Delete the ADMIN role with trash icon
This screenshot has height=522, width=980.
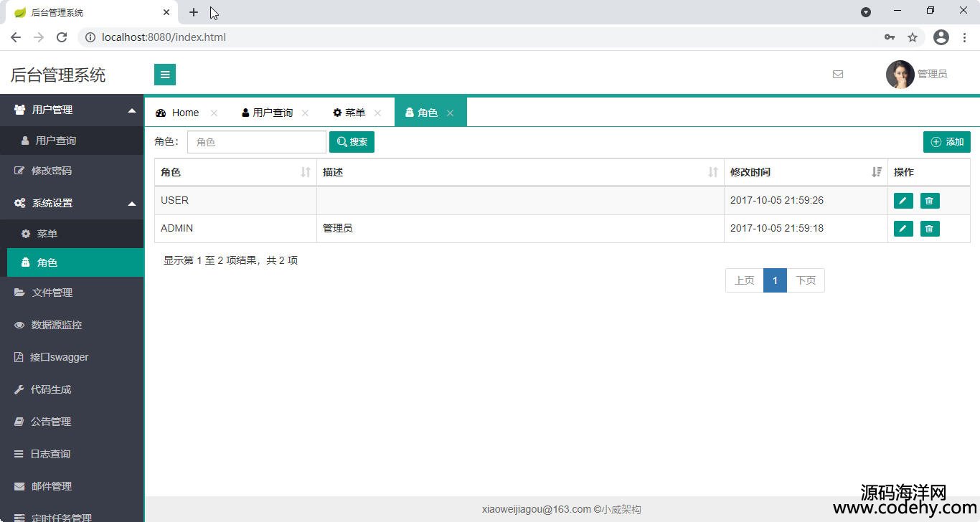930,229
